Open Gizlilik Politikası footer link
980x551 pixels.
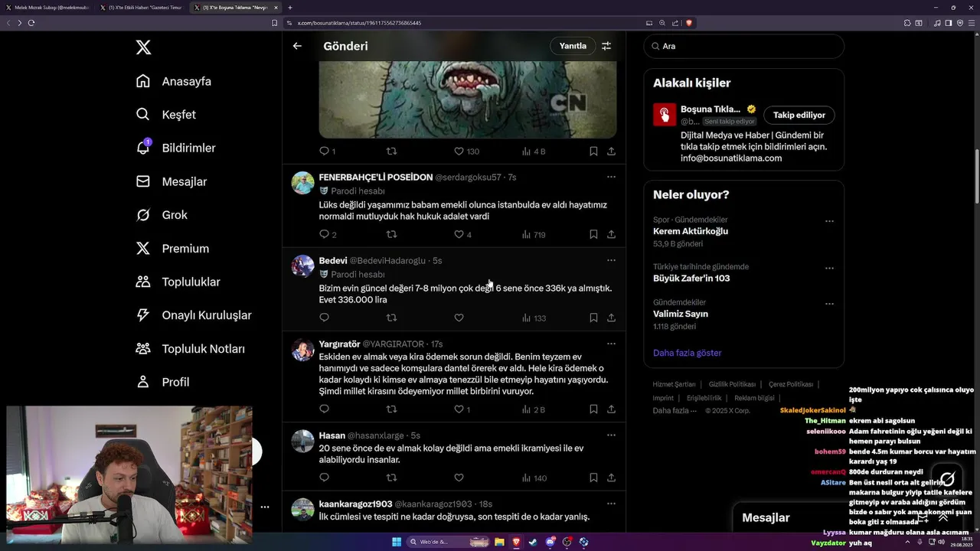coord(732,384)
